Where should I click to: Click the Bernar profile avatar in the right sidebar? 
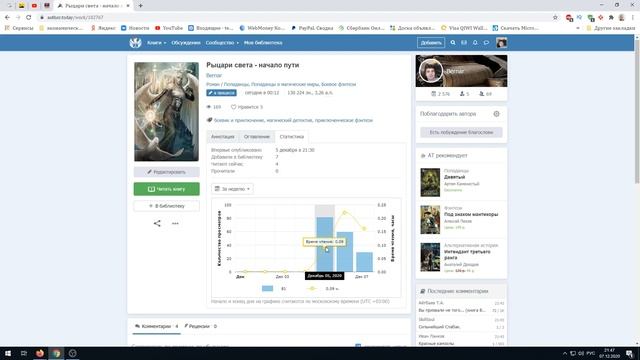coord(431,71)
